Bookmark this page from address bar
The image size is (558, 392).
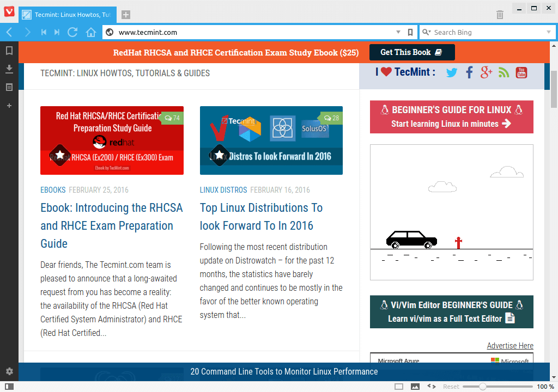coord(410,32)
